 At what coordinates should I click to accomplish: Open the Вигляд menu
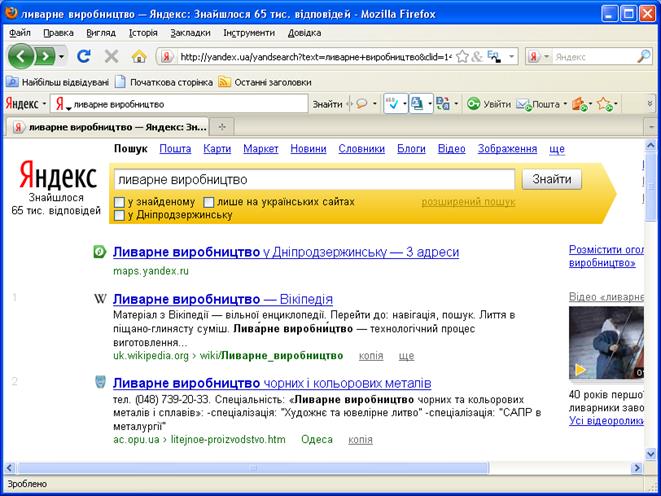tap(101, 33)
